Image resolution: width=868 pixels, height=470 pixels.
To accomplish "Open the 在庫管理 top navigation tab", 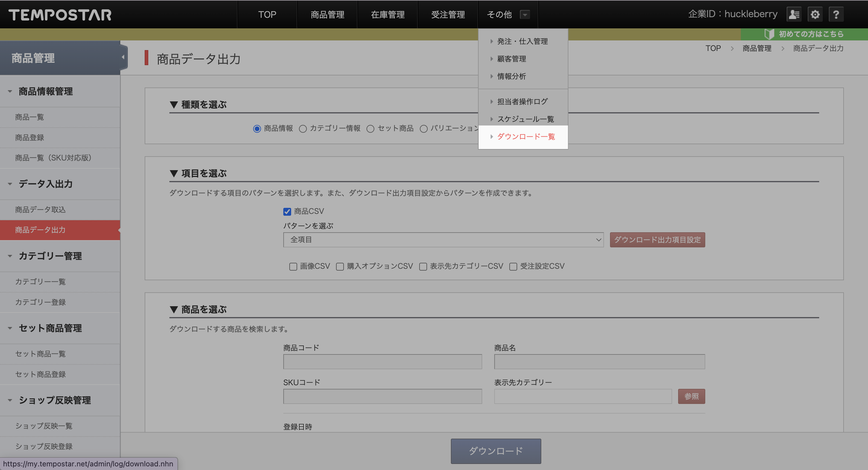I will [x=388, y=14].
